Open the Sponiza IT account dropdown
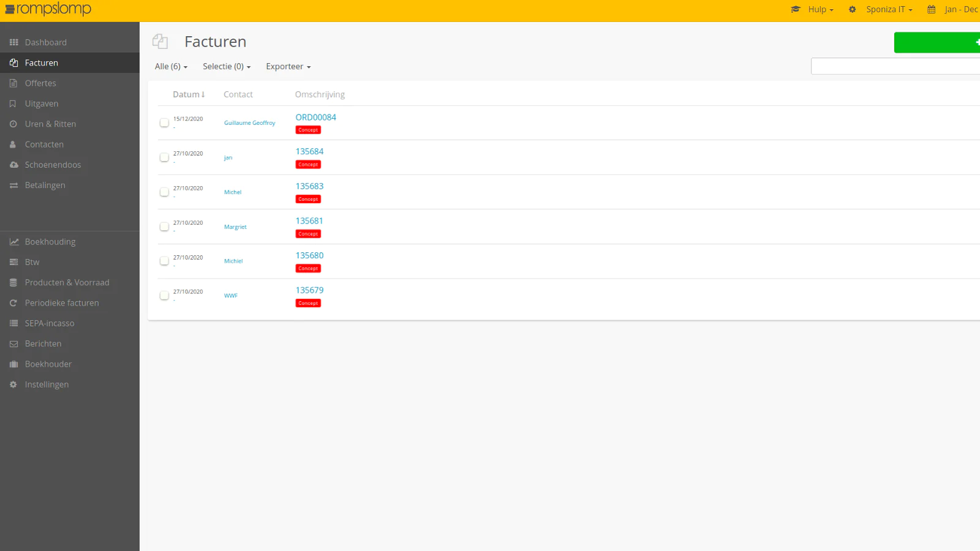 (x=889, y=10)
